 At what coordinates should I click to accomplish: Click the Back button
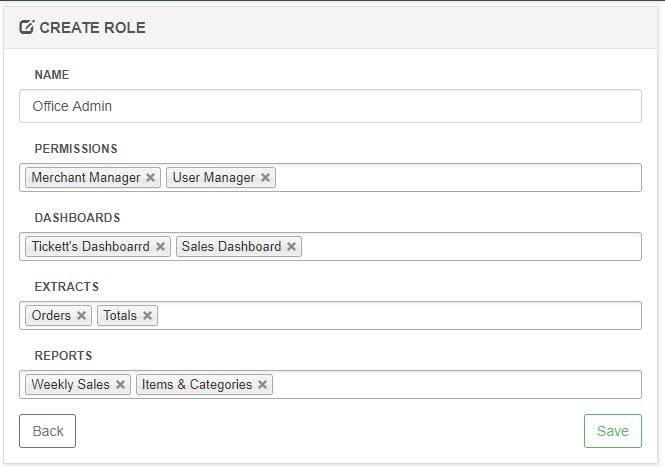click(x=47, y=431)
